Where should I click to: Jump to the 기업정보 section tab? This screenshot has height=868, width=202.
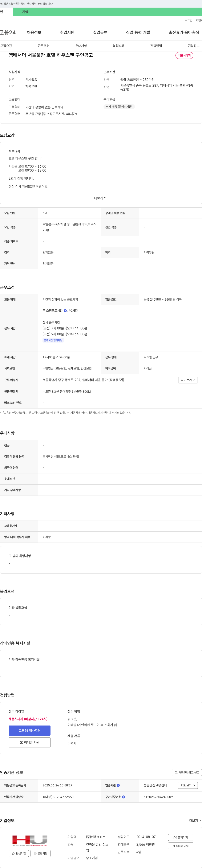pyautogui.click(x=194, y=46)
